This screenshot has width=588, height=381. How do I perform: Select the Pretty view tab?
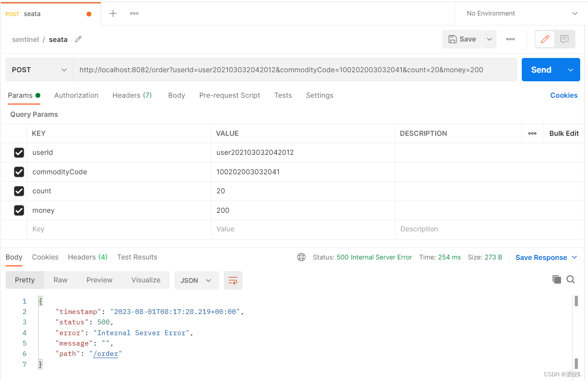[x=25, y=280]
